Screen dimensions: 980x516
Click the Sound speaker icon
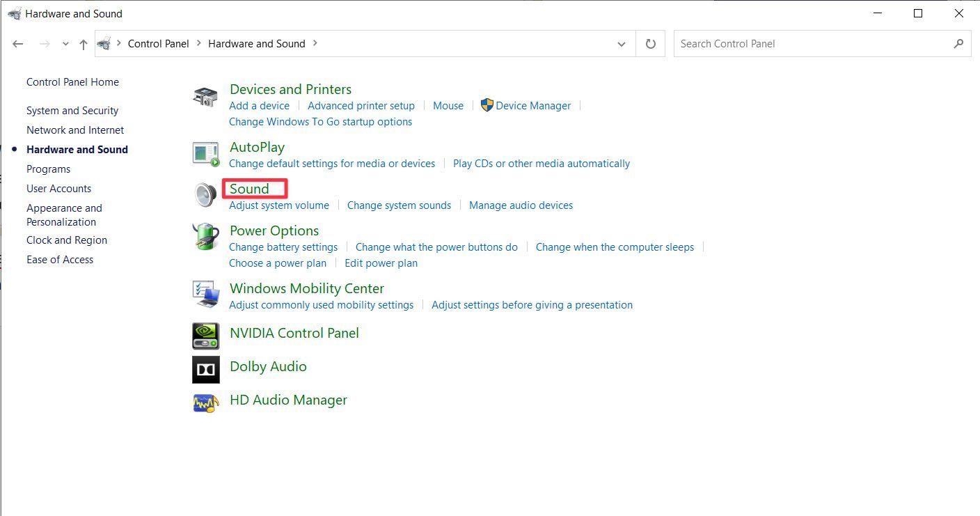(205, 195)
